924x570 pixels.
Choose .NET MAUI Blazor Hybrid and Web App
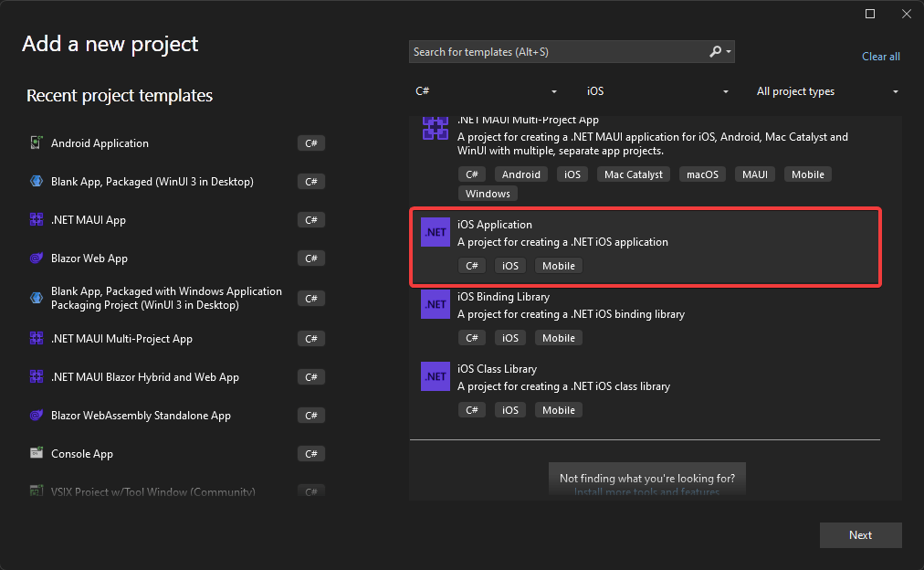[x=177, y=376]
